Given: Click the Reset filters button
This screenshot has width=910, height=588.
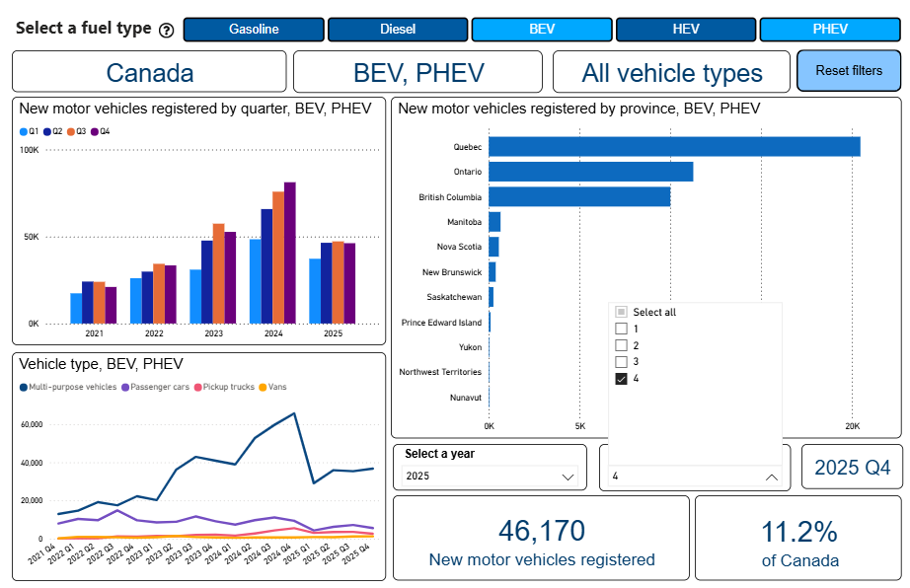Looking at the screenshot, I should pyautogui.click(x=849, y=71).
